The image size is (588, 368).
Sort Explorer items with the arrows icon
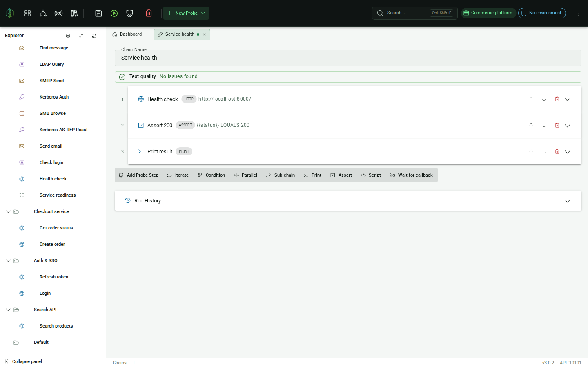pos(81,36)
